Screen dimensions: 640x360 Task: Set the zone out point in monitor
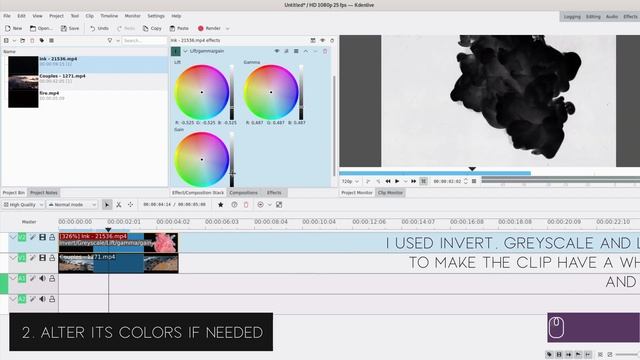[x=378, y=181]
